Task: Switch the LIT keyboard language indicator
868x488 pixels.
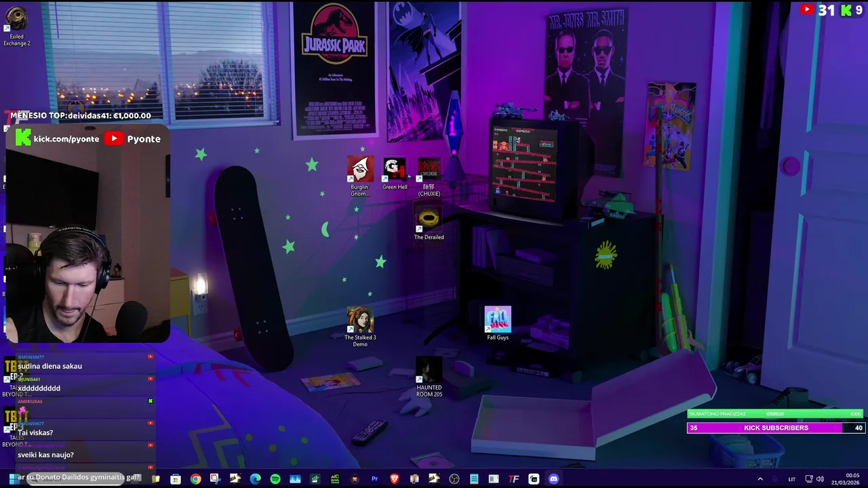Action: coord(792,479)
